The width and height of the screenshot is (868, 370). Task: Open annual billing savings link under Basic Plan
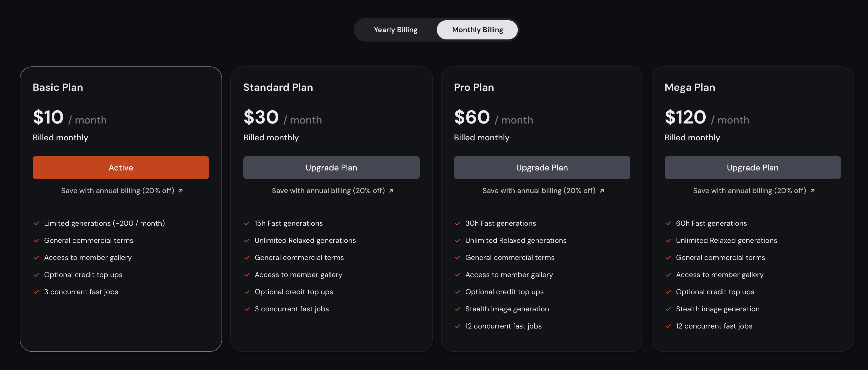[118, 191]
